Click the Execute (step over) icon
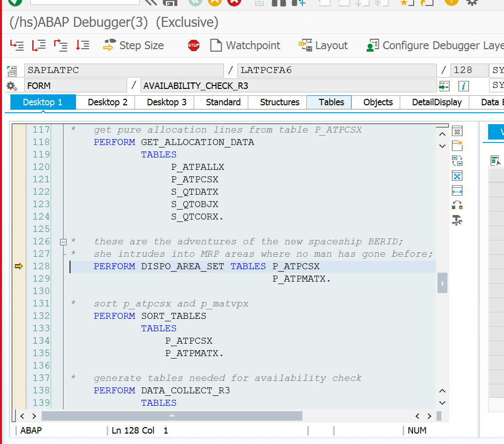The height and width of the screenshot is (444, 504). tap(39, 45)
